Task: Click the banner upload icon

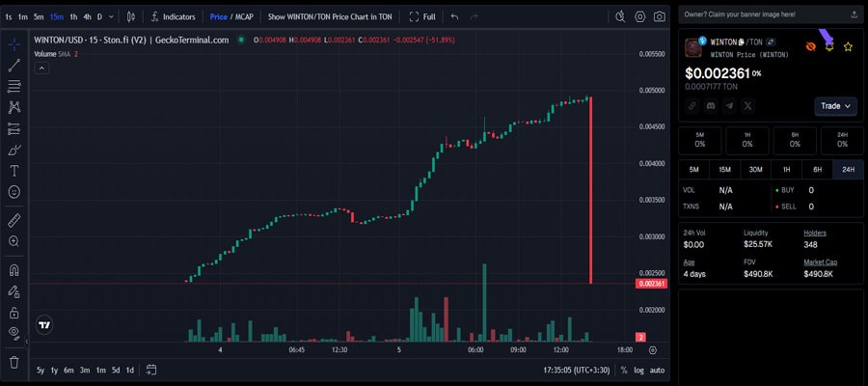Action: point(854,14)
